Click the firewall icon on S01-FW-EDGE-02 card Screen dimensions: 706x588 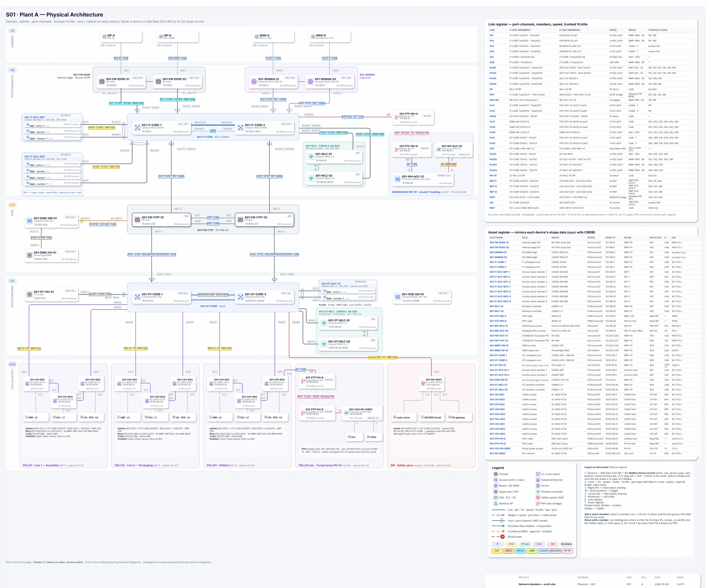pyautogui.click(x=158, y=82)
